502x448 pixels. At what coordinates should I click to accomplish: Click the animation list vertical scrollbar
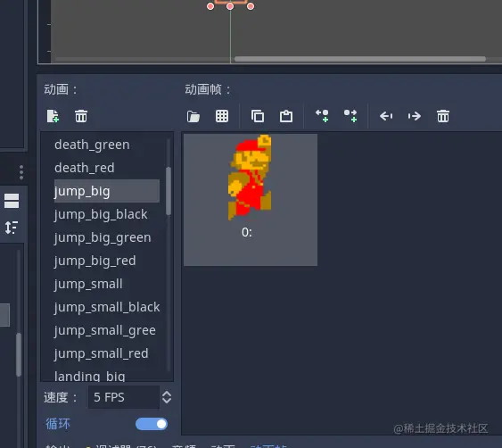(169, 191)
